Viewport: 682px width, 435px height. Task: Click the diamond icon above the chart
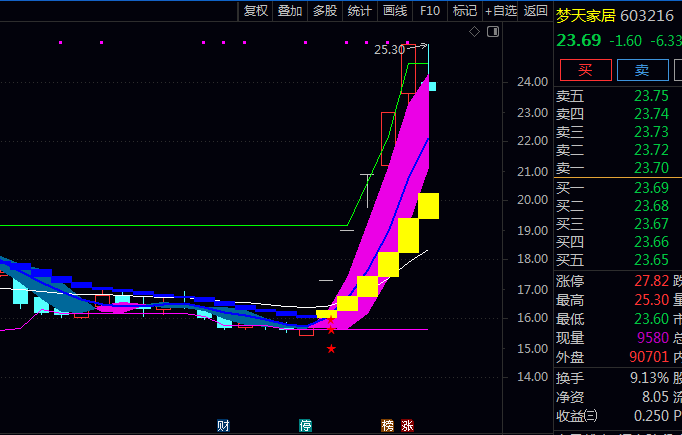(475, 33)
